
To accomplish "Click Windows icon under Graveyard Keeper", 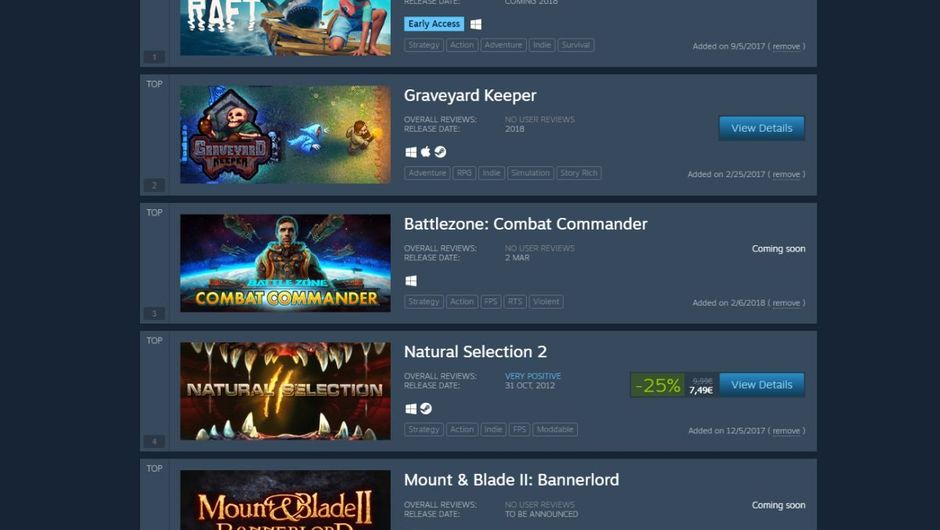I will 411,152.
